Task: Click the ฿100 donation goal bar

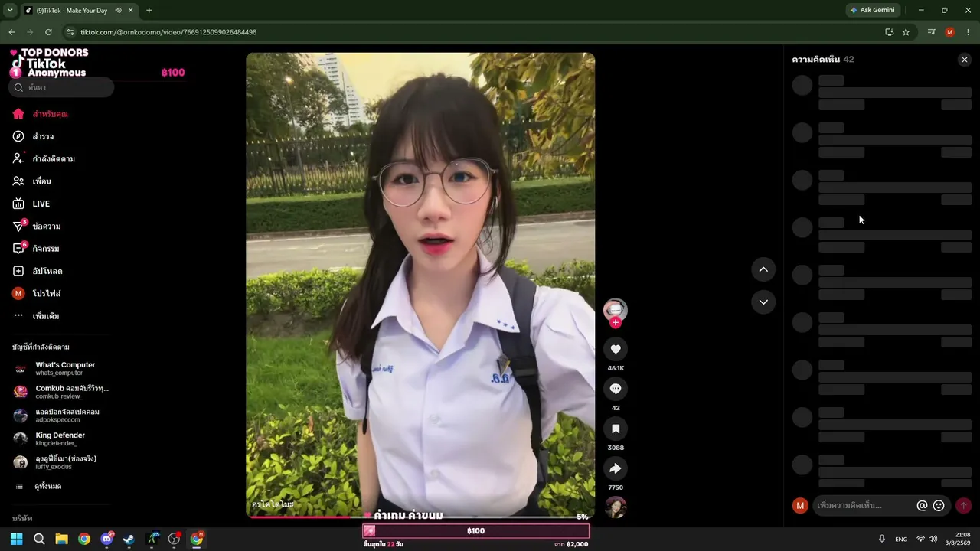Action: coord(476,531)
